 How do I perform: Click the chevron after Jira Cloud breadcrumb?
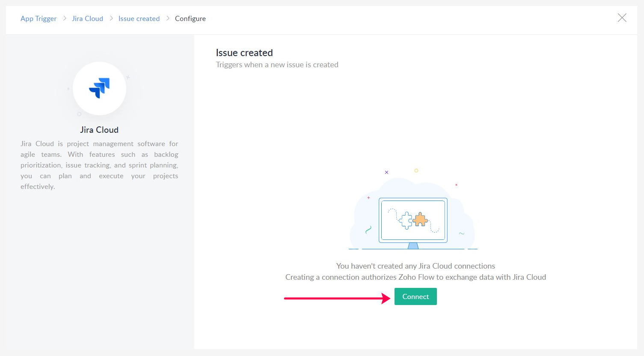point(111,18)
